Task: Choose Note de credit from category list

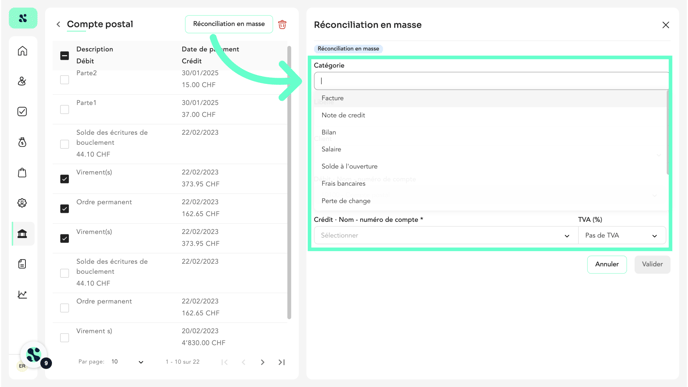Action: pos(490,115)
